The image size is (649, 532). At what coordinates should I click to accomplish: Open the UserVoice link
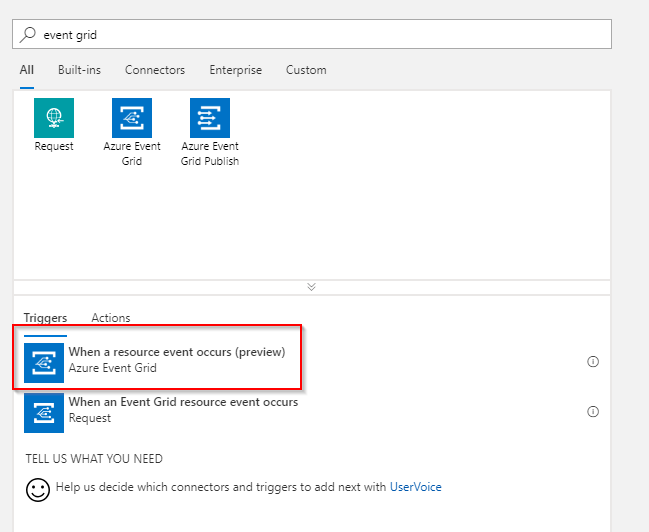click(416, 487)
